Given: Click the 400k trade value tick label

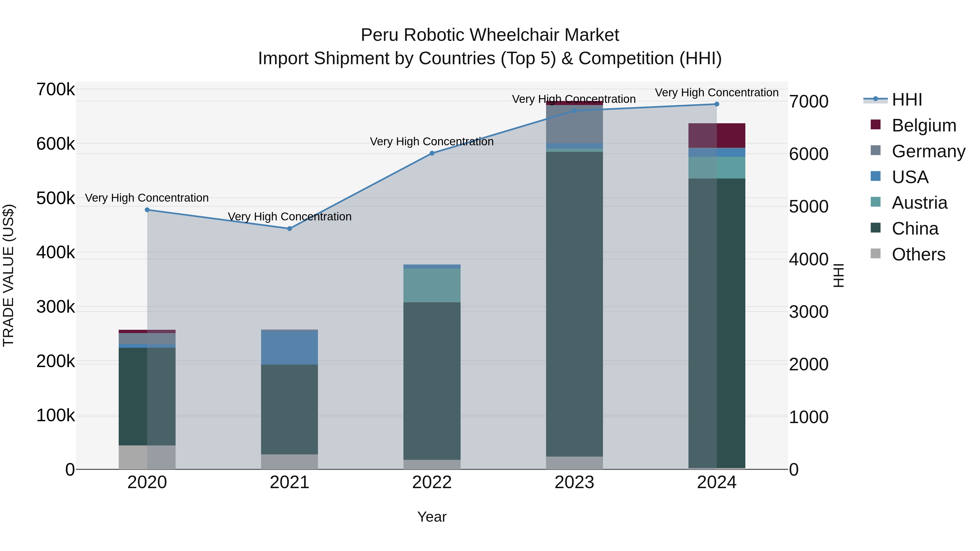Looking at the screenshot, I should [x=56, y=253].
